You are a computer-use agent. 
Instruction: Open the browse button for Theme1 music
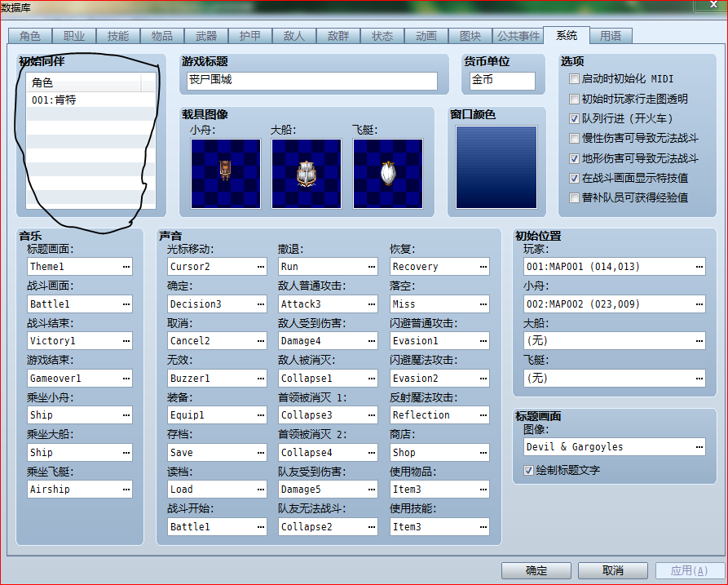click(x=126, y=267)
